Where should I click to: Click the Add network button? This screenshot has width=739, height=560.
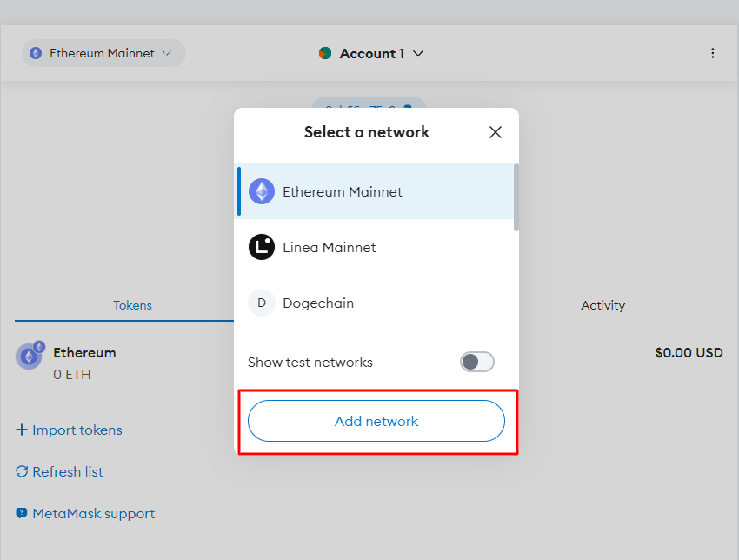pos(376,421)
